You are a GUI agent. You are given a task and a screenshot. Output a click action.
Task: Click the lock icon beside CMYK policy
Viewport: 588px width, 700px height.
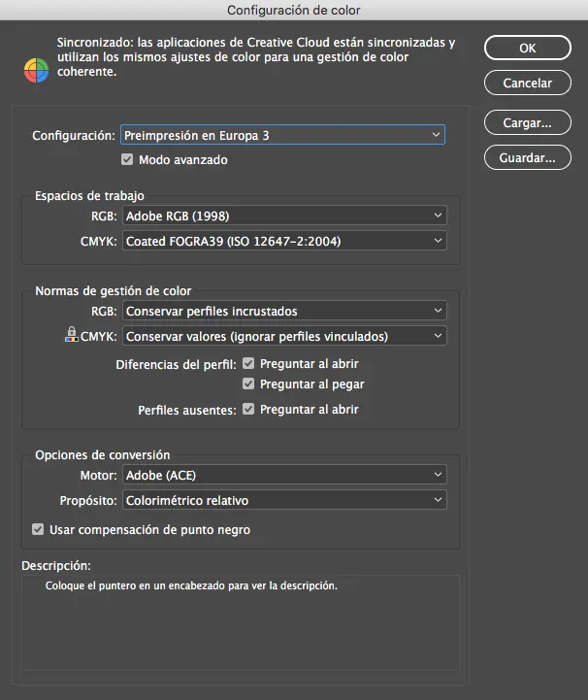71,335
